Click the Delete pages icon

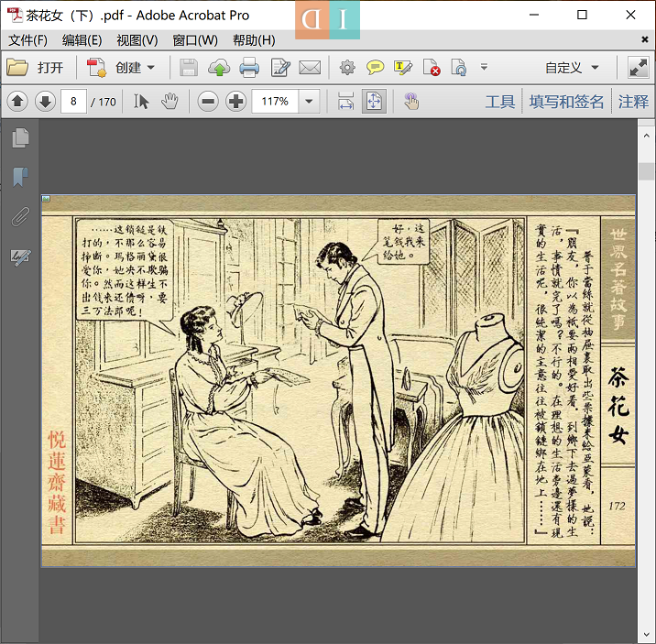432,67
